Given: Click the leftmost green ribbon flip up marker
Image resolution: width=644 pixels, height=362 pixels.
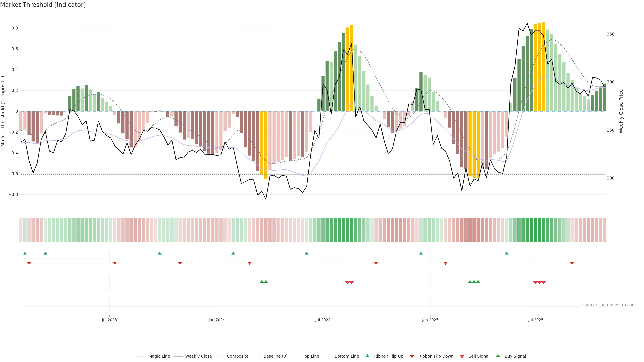Looking at the screenshot, I should click(25, 253).
